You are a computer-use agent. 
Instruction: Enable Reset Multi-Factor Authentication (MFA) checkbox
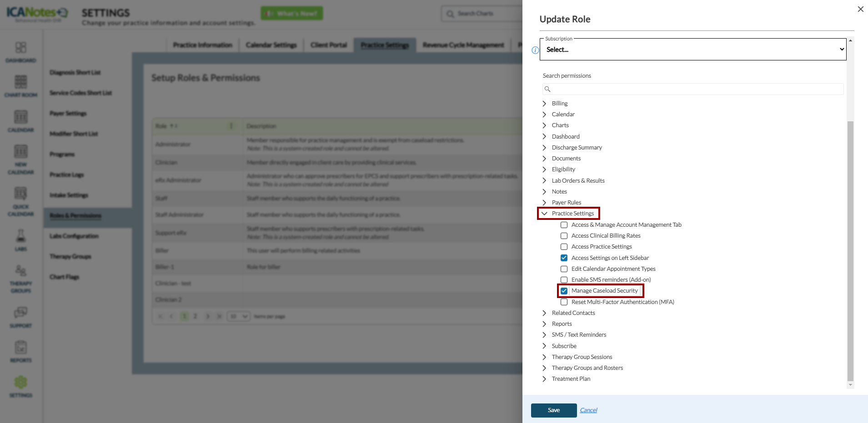[564, 302]
